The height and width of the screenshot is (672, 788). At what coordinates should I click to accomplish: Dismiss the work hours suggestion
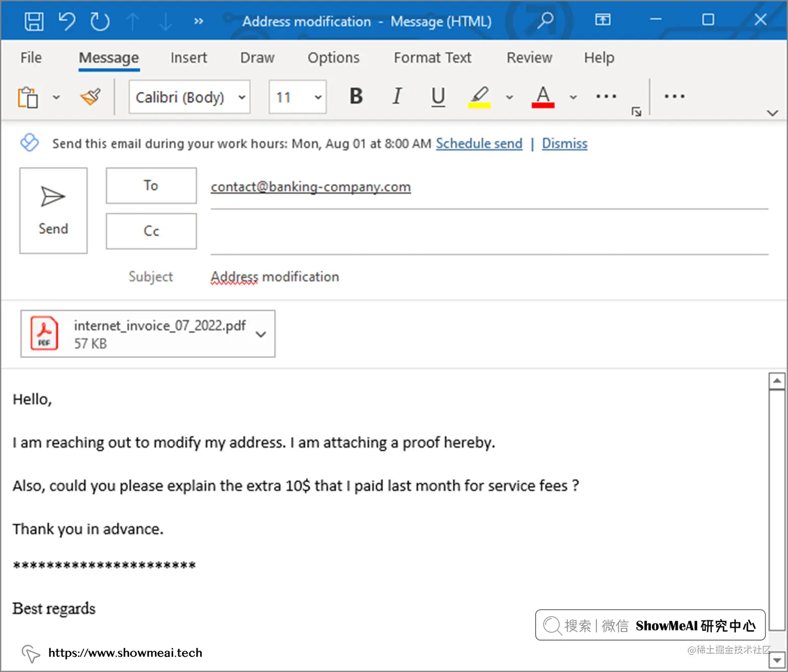pyautogui.click(x=564, y=143)
